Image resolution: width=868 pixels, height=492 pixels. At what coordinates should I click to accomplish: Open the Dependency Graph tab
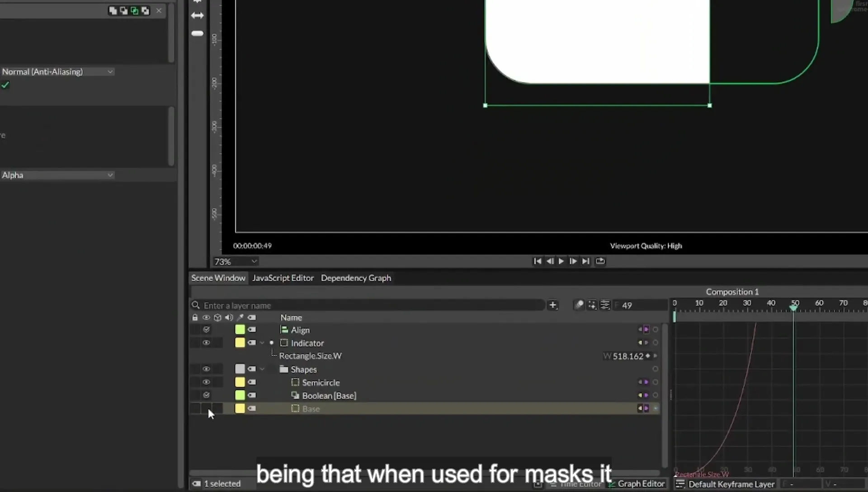coord(356,278)
